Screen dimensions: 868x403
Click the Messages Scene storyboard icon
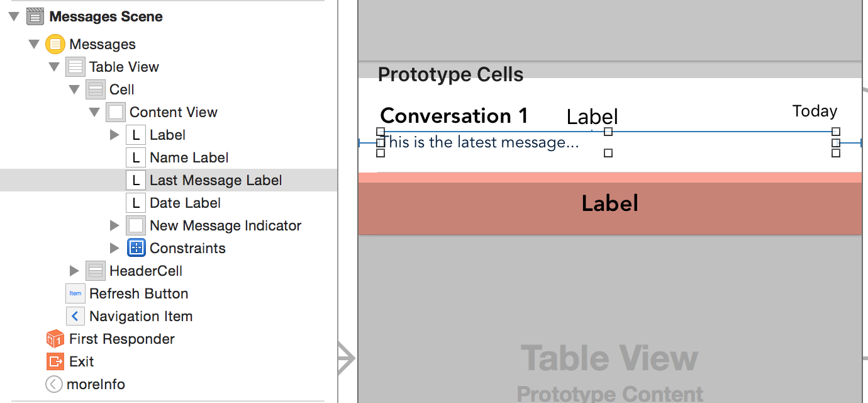tap(35, 16)
